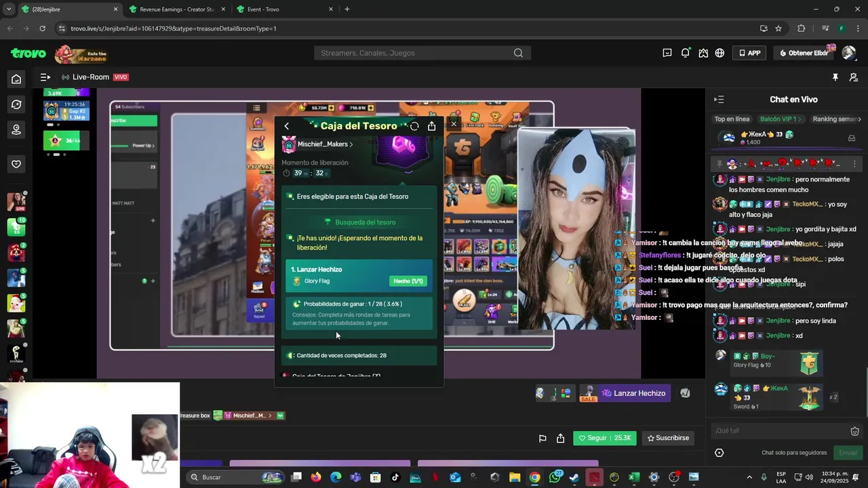Screen dimensions: 868x488
Task: Open the language globe icon
Action: tap(719, 53)
